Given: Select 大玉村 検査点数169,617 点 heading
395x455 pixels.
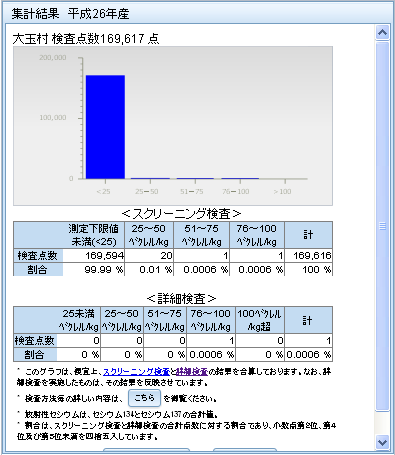Looking at the screenshot, I should pyautogui.click(x=86, y=39).
